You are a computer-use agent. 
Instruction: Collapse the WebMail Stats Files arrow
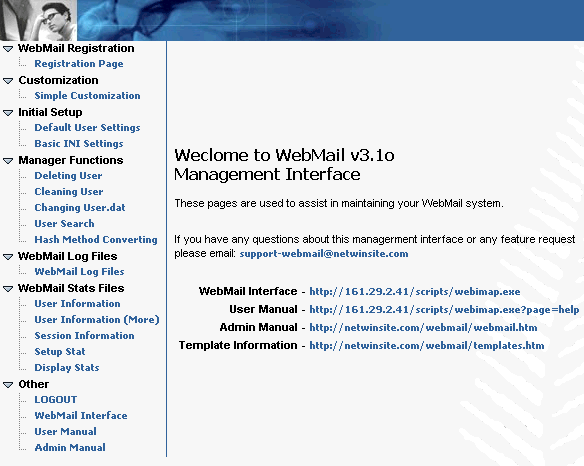8,289
